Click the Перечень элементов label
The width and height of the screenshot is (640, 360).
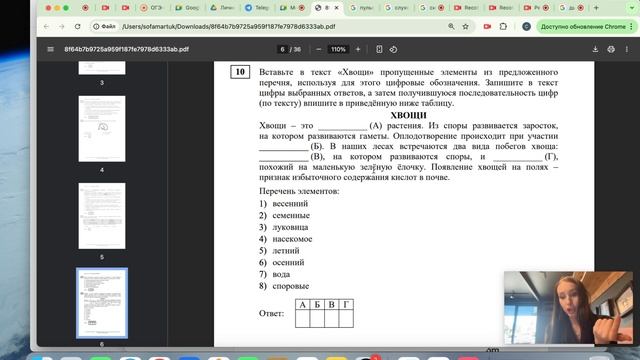click(299, 191)
